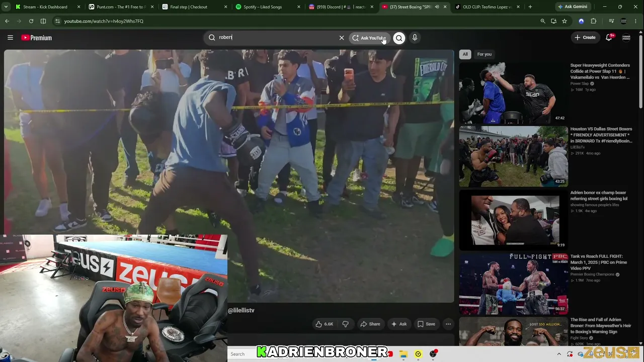
Task: Go to YouTube Premium home logo
Action: point(37,38)
